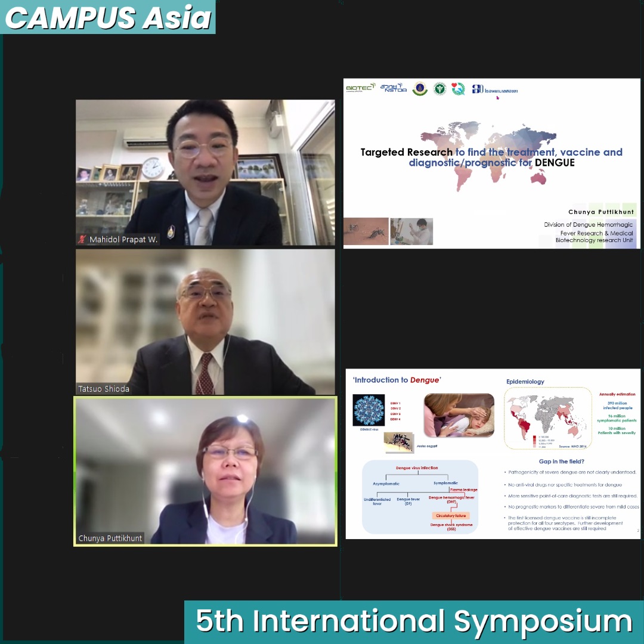
Task: Click the 'Circulatory failure' box in the flowchart
Action: point(451,515)
